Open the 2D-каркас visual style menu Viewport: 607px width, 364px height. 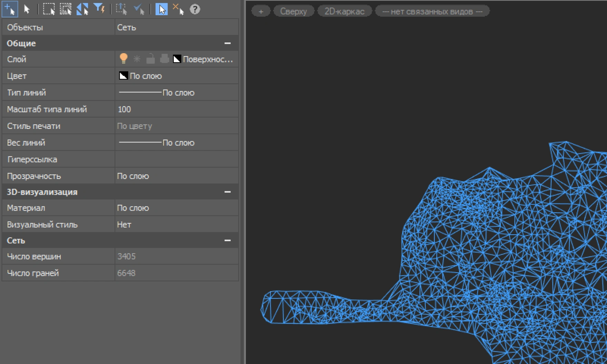(x=344, y=11)
